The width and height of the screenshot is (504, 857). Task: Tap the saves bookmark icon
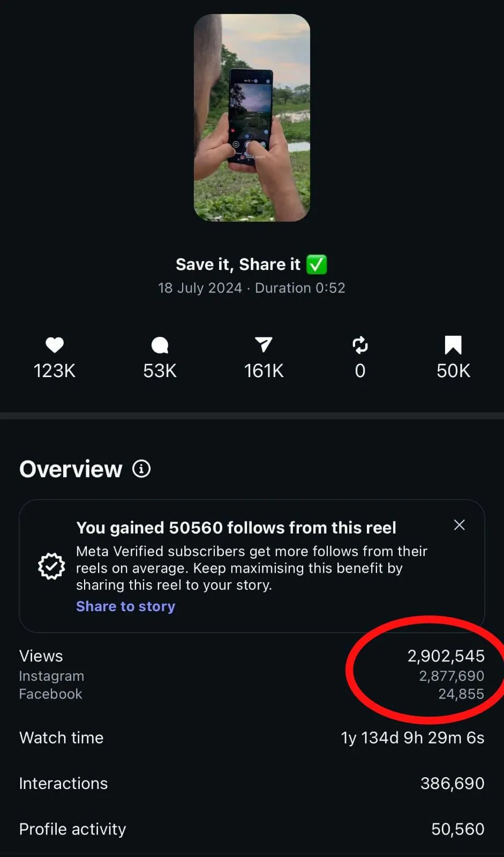point(453,345)
